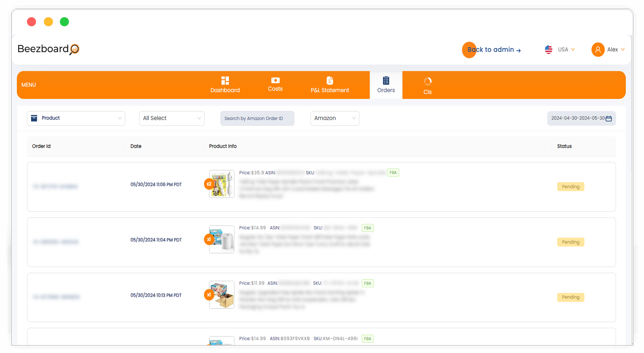Click the Price: $11.99 text
This screenshot has width=644, height=353.
point(252,283)
